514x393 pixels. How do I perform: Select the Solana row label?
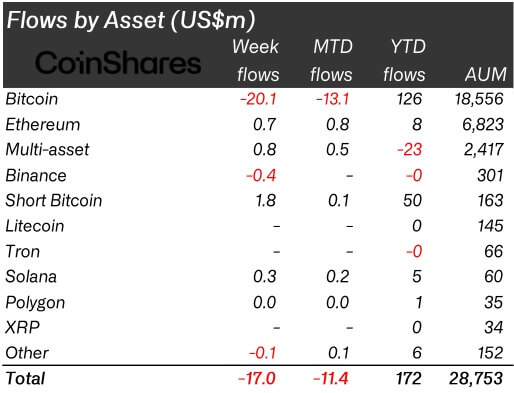tap(31, 277)
